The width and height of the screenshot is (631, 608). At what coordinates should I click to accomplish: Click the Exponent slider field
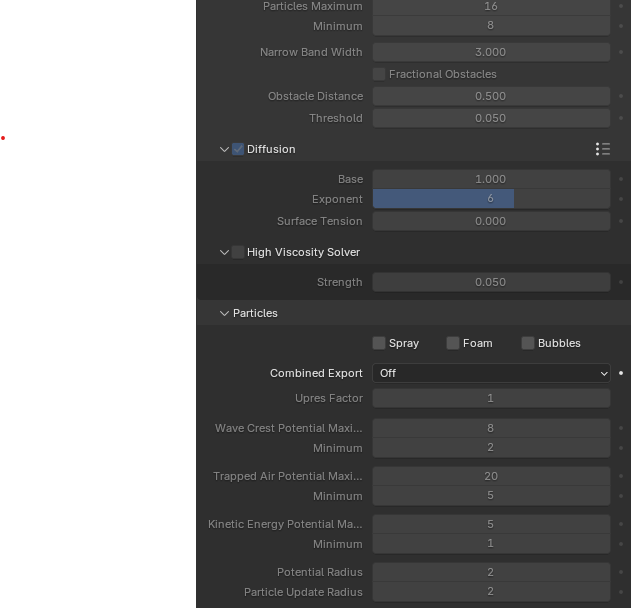point(491,199)
